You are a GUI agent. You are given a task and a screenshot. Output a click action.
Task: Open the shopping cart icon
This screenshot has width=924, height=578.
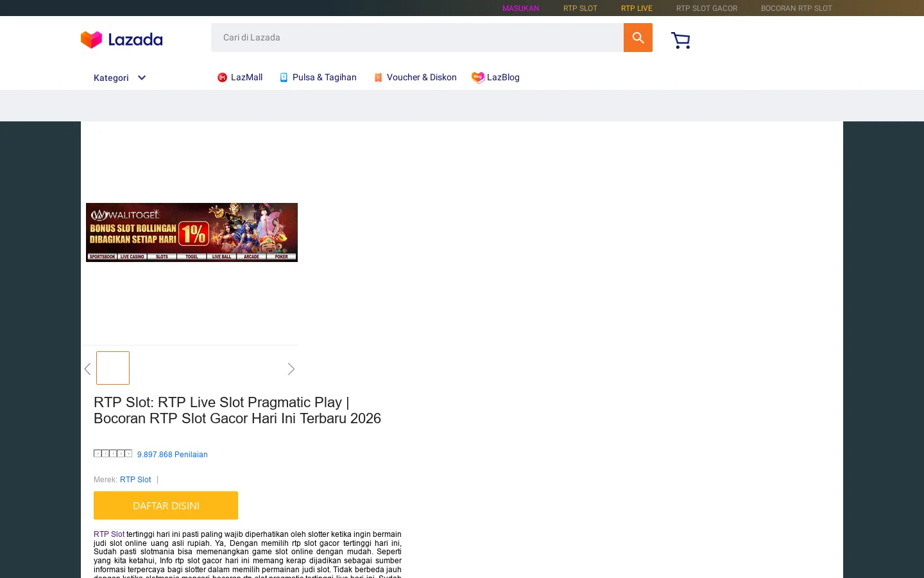(x=681, y=40)
